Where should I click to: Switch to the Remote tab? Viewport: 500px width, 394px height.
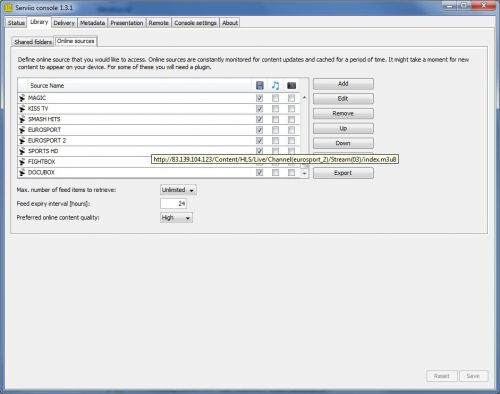[158, 23]
